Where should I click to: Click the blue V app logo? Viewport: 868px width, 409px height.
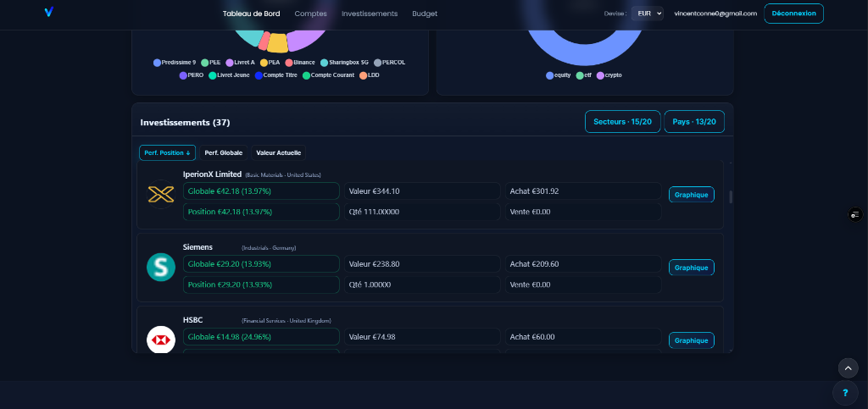tap(48, 13)
